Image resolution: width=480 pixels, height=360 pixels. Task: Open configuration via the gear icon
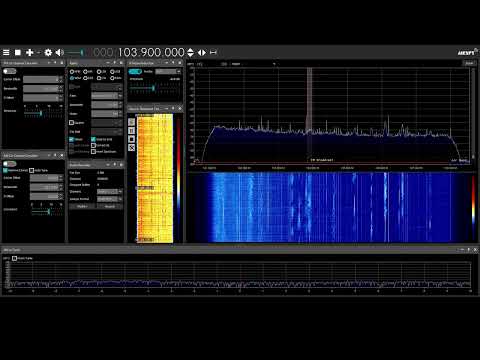click(x=48, y=52)
